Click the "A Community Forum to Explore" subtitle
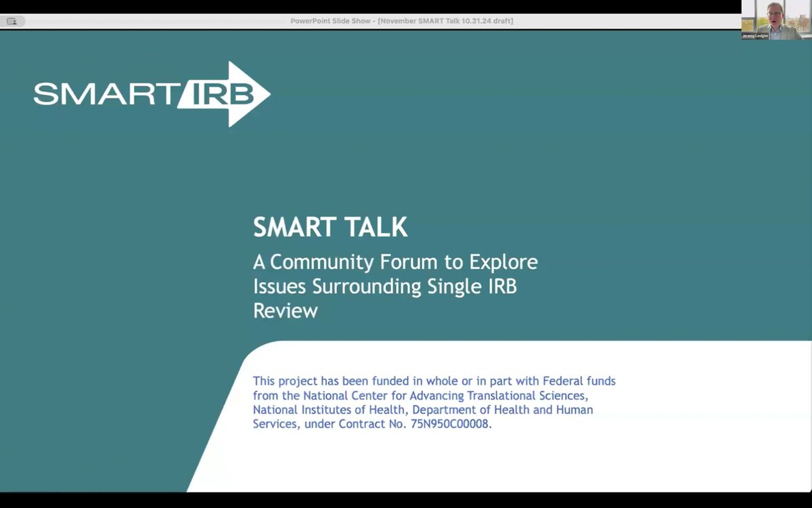 click(x=395, y=261)
